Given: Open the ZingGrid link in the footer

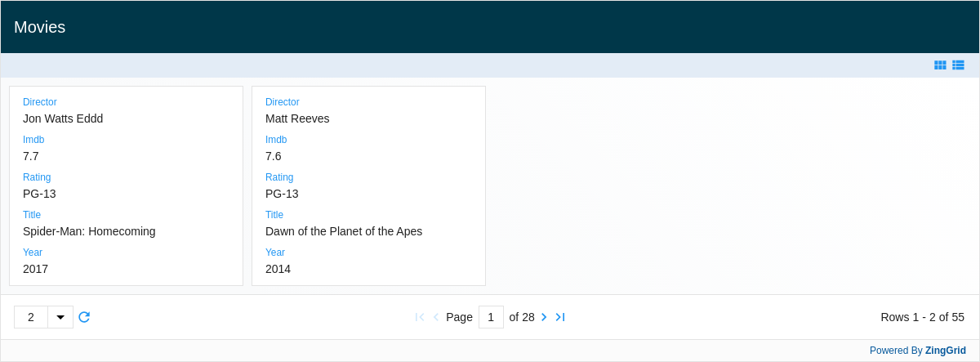Looking at the screenshot, I should coord(946,351).
